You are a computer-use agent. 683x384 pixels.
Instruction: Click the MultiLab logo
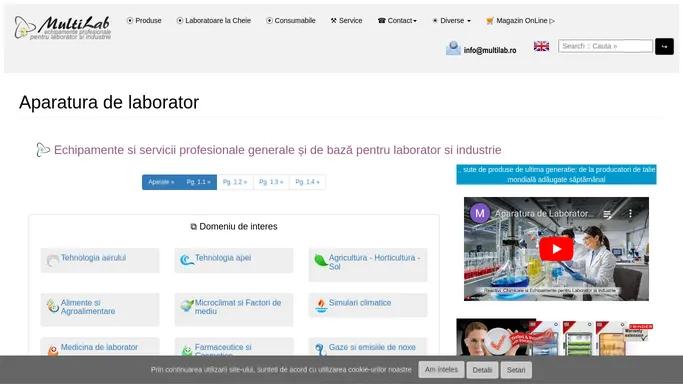[63, 28]
